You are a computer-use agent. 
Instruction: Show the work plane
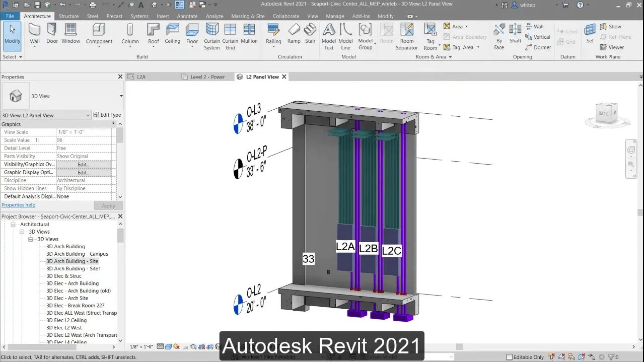[610, 26]
